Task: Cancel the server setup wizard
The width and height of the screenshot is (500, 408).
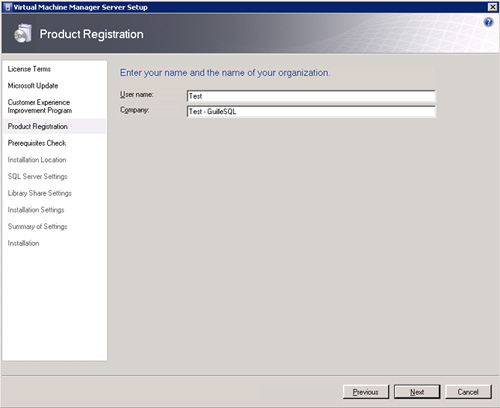Action: pyautogui.click(x=468, y=392)
